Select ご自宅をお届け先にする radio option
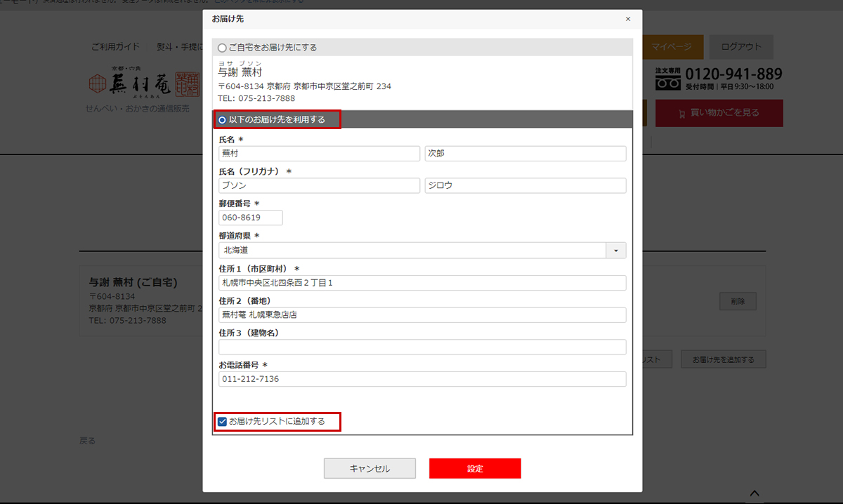 click(223, 48)
